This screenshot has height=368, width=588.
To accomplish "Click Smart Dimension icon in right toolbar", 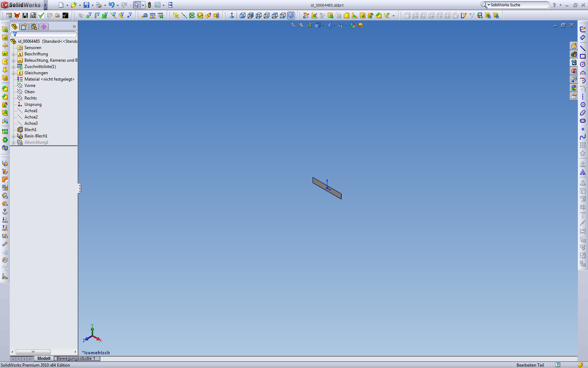I will [583, 38].
